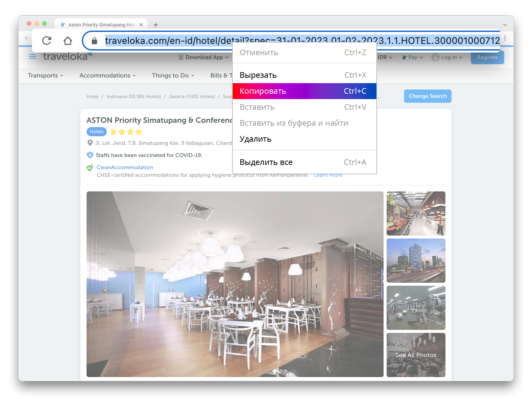
Task: Open the CleanAccommodation link
Action: (125, 167)
